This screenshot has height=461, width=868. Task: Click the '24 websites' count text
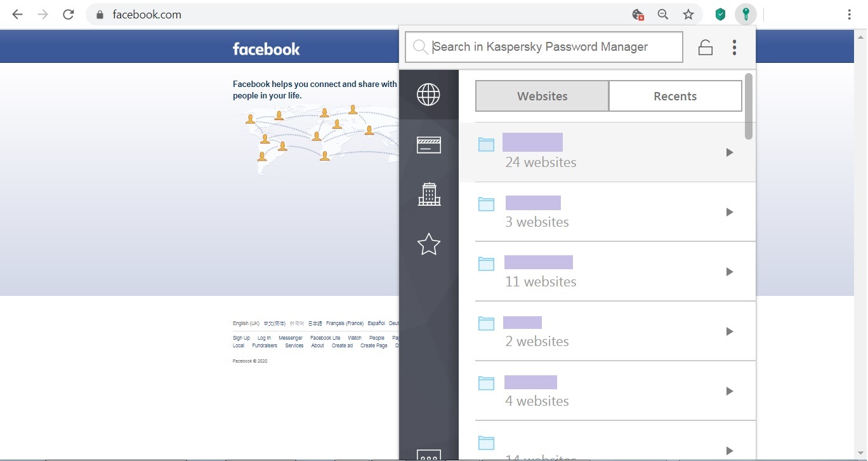(541, 162)
